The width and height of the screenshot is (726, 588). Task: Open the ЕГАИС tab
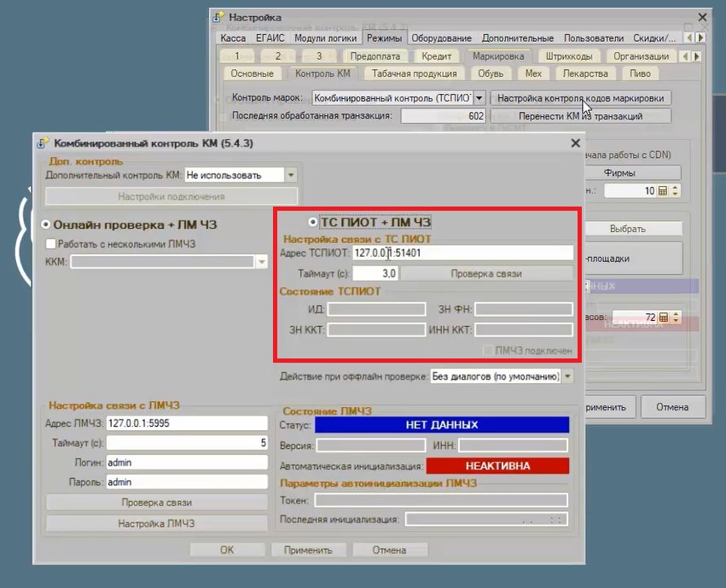(270, 38)
